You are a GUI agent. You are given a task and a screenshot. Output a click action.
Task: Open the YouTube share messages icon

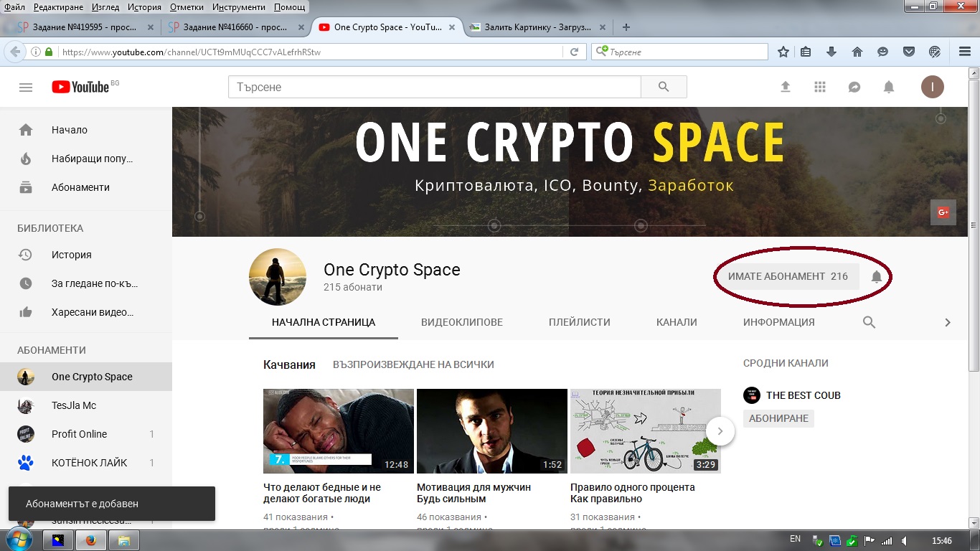[854, 87]
